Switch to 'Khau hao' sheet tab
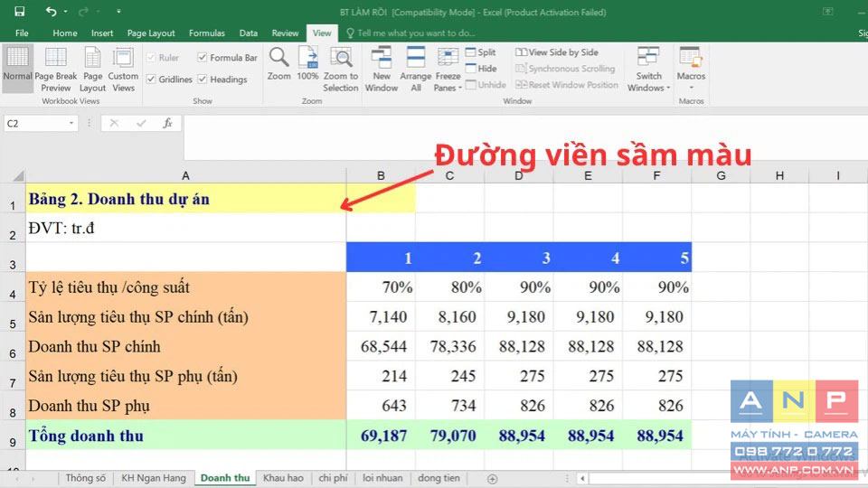The height and width of the screenshot is (488, 868). [283, 478]
